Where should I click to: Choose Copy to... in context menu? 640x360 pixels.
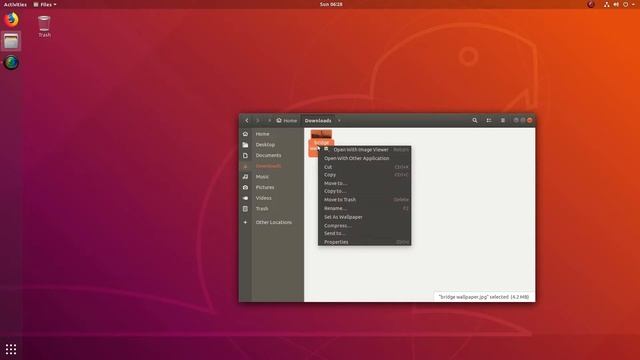[x=364, y=191]
